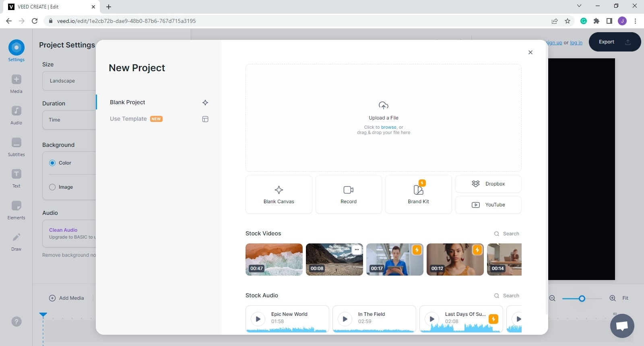Click the timeline zoom in icon
Image resolution: width=644 pixels, height=346 pixels.
click(613, 298)
